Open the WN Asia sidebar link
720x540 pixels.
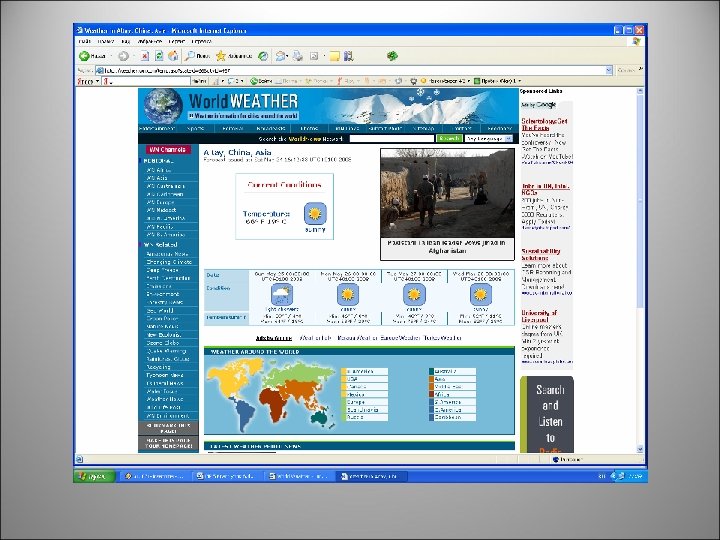click(157, 178)
